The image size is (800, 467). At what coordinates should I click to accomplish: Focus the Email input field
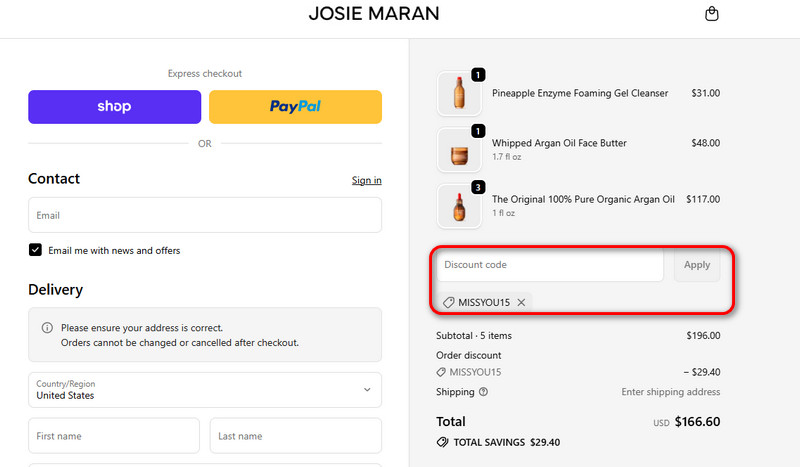[x=205, y=215]
